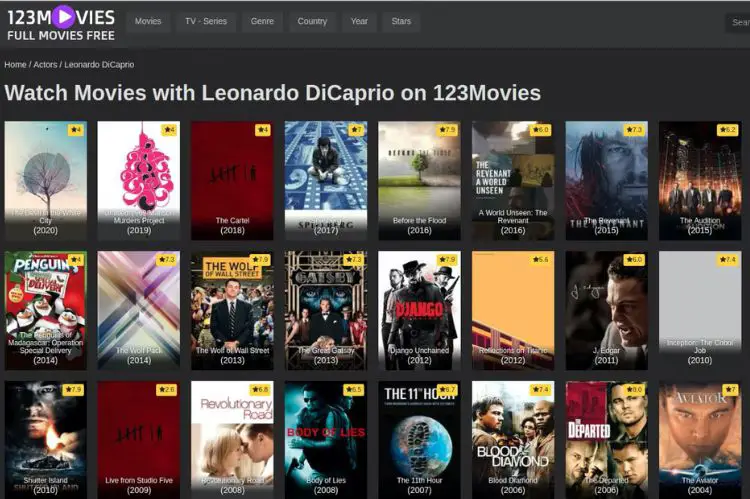Open Shutter Island (2010) poster
Screen dimensions: 750x499
45,440
